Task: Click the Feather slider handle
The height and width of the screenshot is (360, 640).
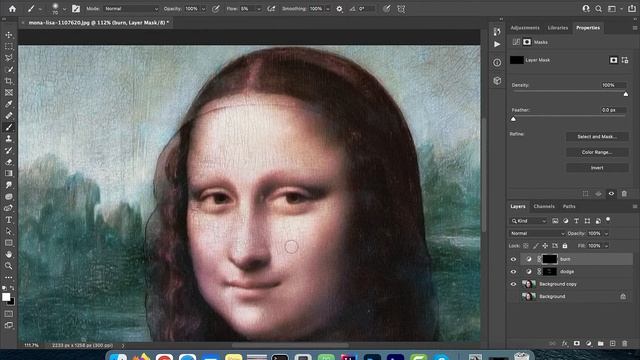Action: tap(513, 119)
